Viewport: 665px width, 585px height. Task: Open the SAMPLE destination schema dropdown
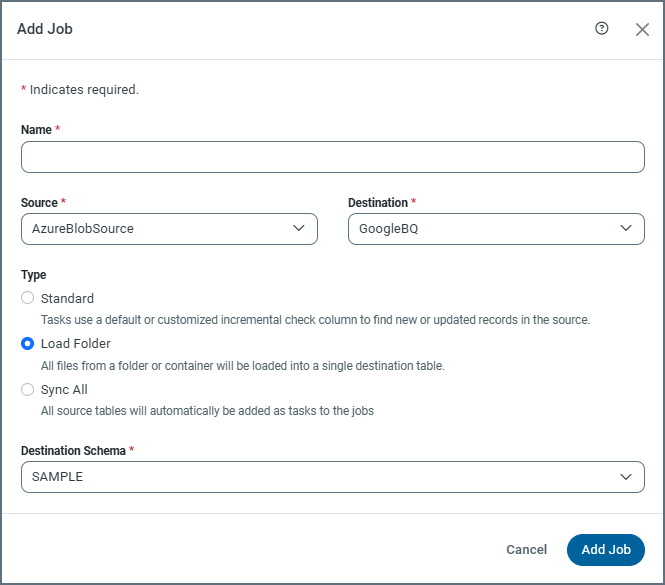(x=310, y=477)
